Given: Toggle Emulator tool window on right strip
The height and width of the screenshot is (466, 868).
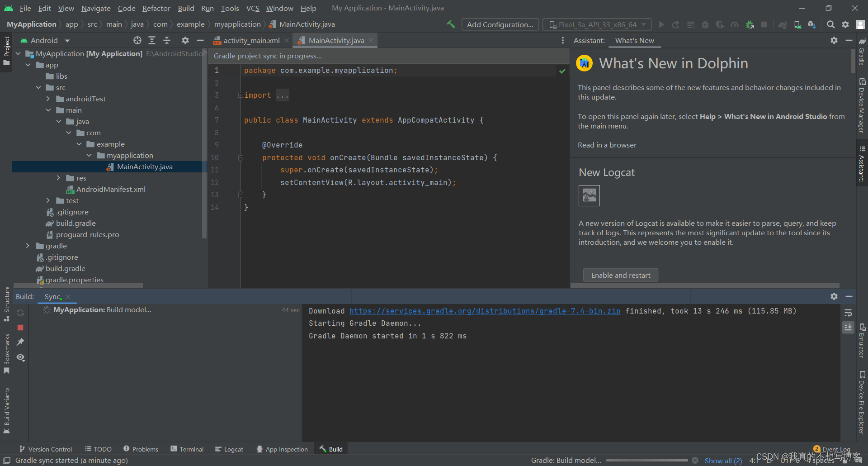Looking at the screenshot, I should point(862,340).
